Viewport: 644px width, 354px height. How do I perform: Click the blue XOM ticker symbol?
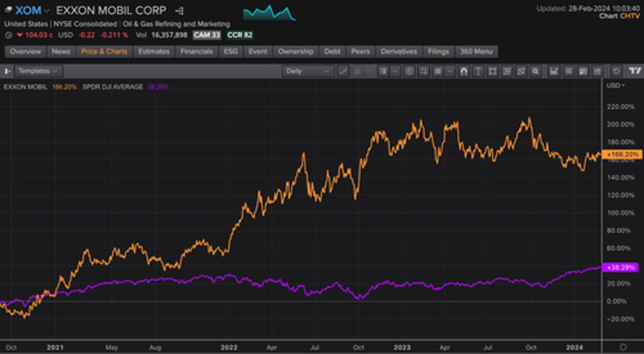28,11
